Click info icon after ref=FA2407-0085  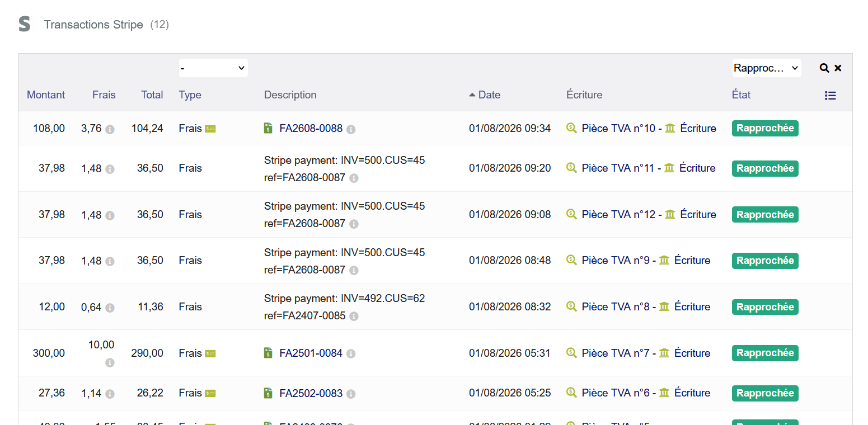tap(354, 317)
